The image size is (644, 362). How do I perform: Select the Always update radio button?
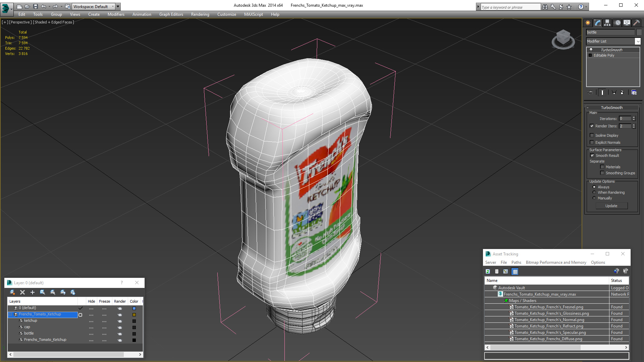[594, 187]
